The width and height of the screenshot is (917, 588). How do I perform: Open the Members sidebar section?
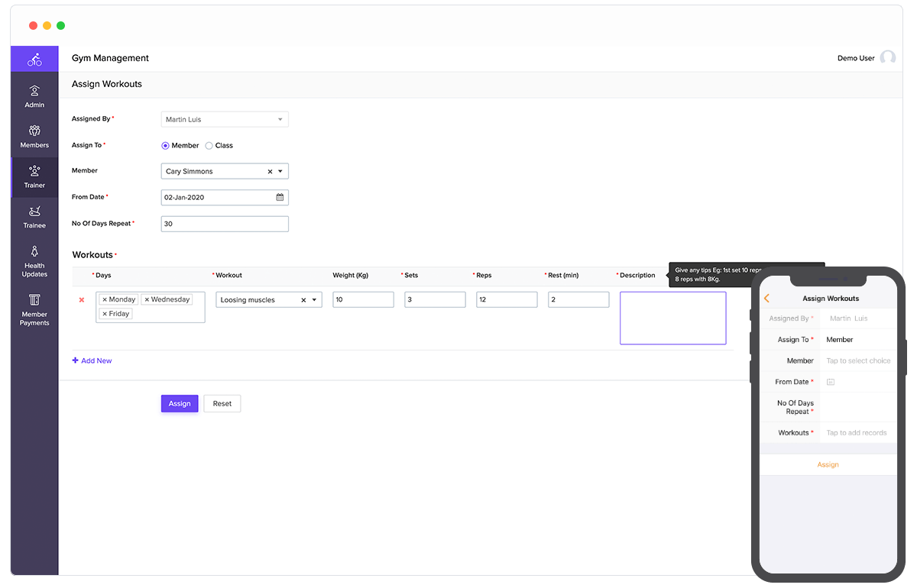click(x=34, y=137)
